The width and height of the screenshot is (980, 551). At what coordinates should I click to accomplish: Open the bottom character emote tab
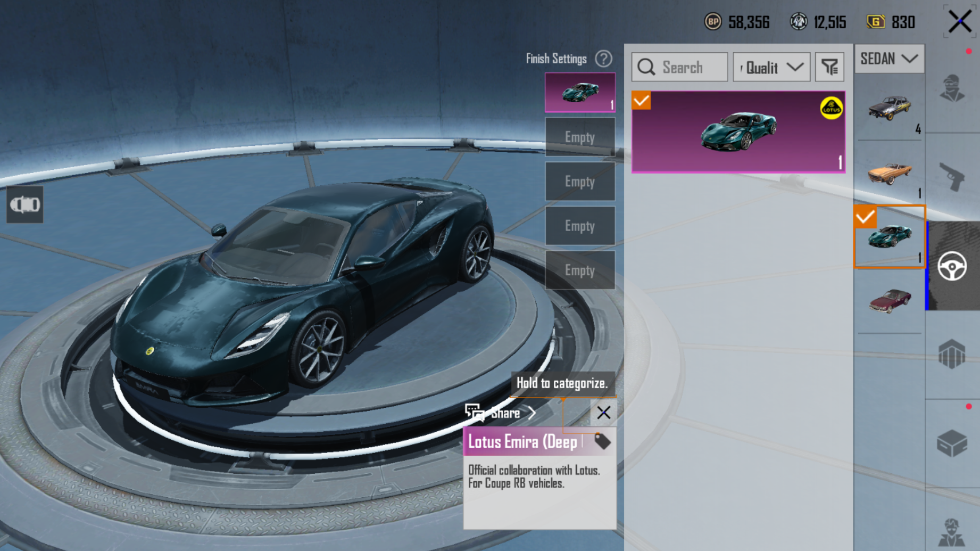click(952, 531)
